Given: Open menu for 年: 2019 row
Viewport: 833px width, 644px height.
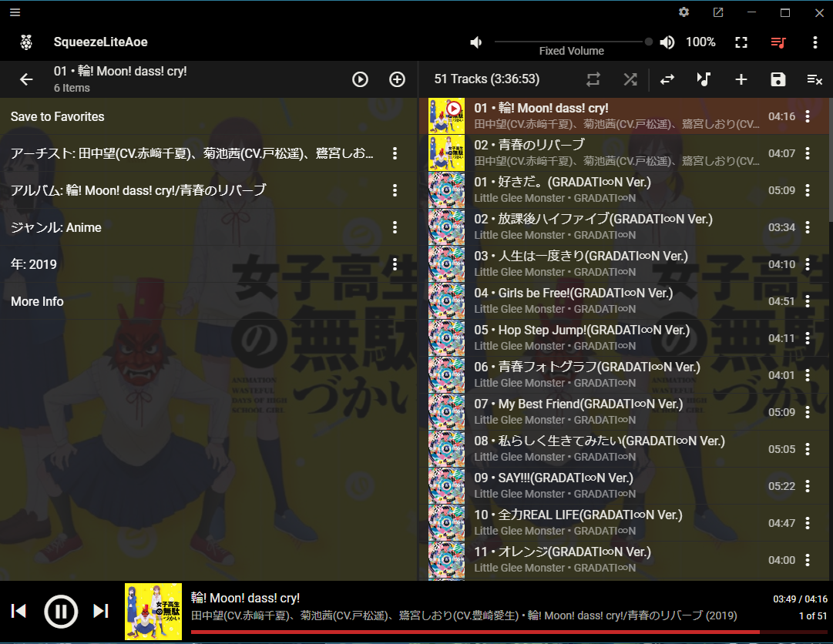Looking at the screenshot, I should click(x=395, y=264).
